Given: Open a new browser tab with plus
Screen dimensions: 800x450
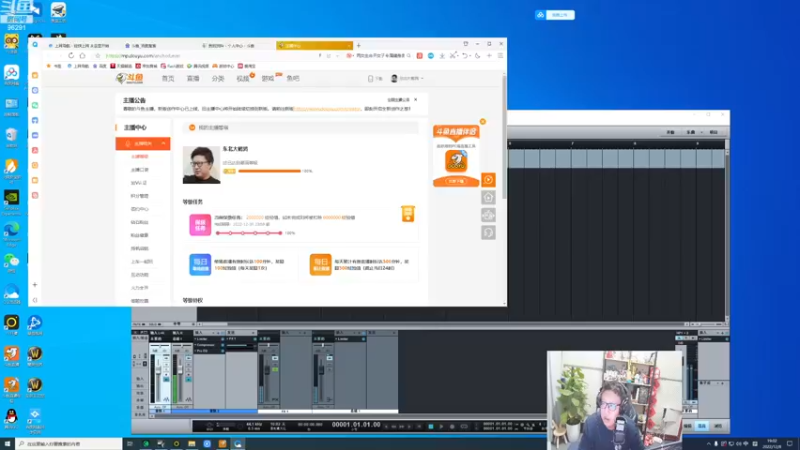Looking at the screenshot, I should pyautogui.click(x=358, y=45).
